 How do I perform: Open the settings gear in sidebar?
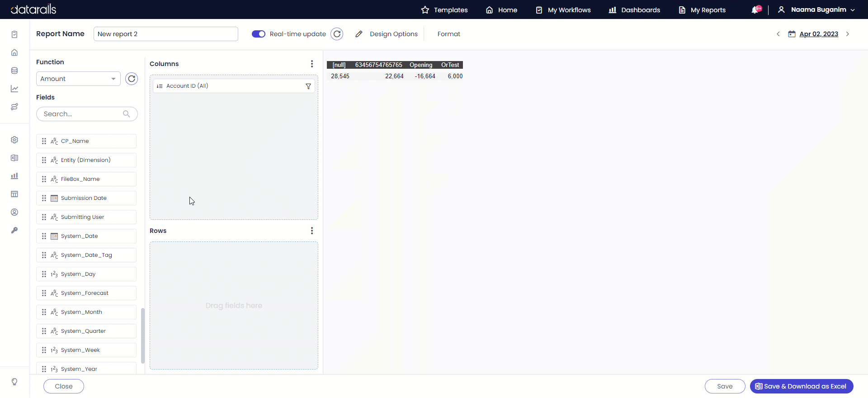pyautogui.click(x=14, y=140)
